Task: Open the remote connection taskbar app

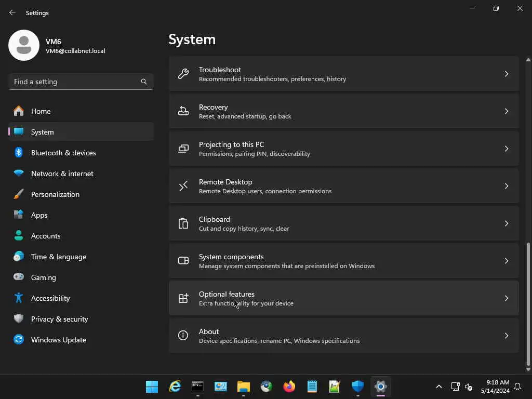Action: click(x=220, y=387)
